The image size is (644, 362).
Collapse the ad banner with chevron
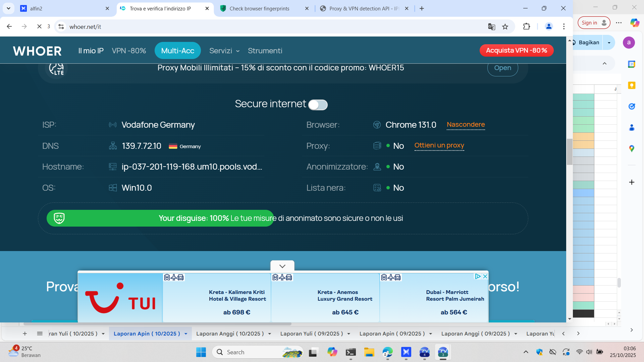(x=282, y=266)
